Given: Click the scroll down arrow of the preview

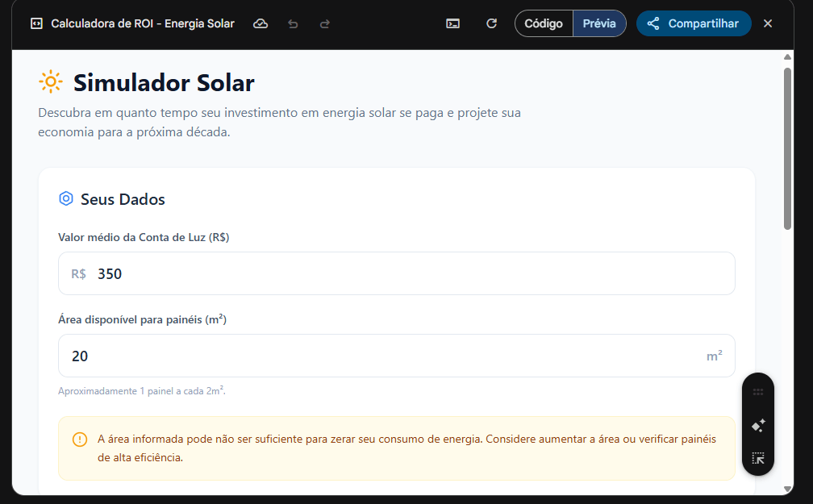Looking at the screenshot, I should click(787, 489).
